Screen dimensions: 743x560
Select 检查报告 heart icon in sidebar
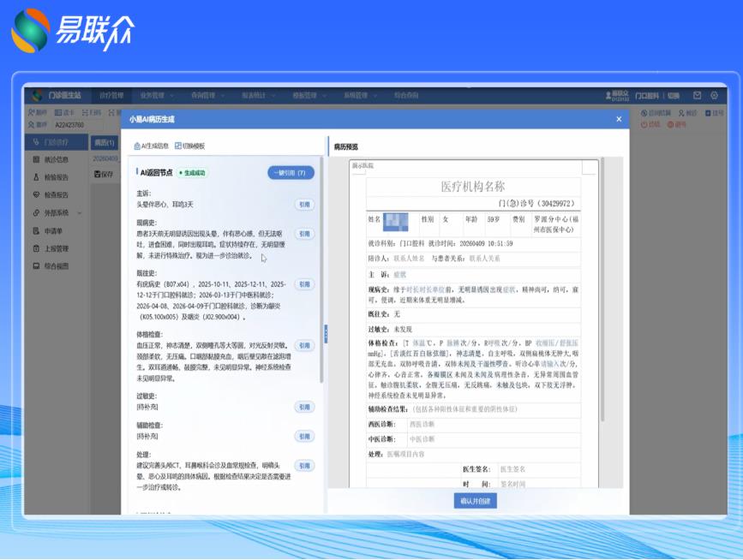point(36,194)
